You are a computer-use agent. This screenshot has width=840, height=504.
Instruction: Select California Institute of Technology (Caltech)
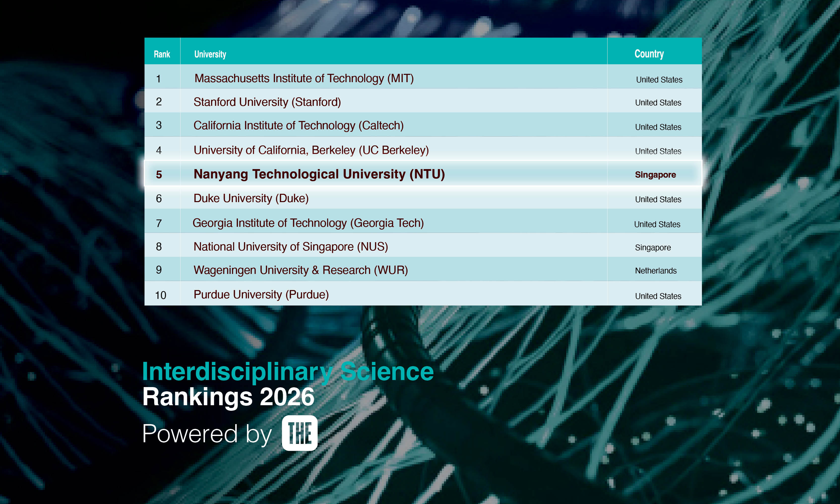point(298,126)
